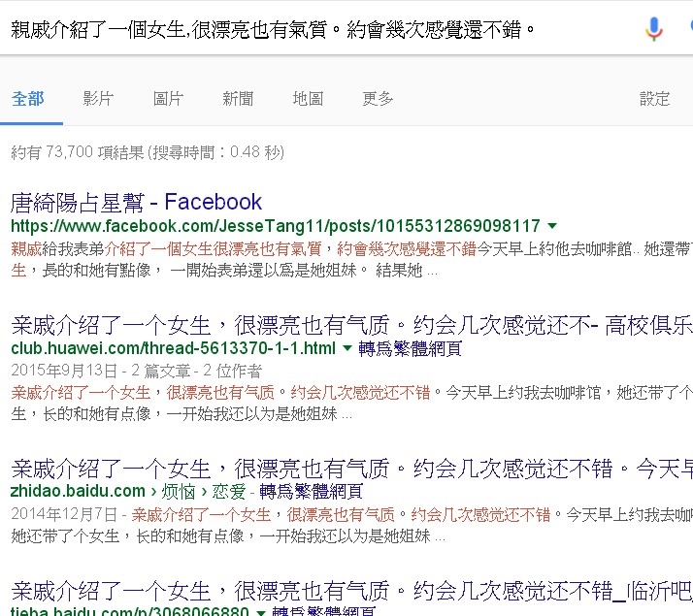Open the 更多 menu
693x616 pixels.
(378, 99)
